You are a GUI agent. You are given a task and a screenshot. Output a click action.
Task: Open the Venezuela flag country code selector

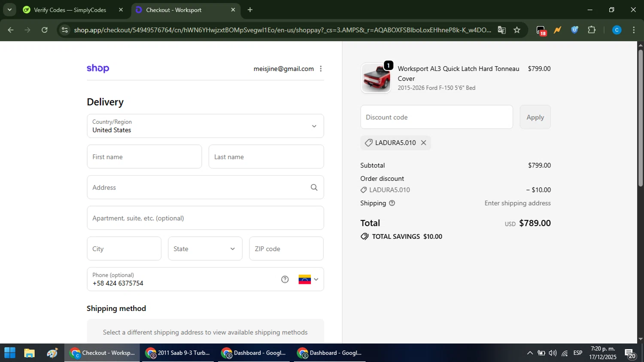[308, 280]
